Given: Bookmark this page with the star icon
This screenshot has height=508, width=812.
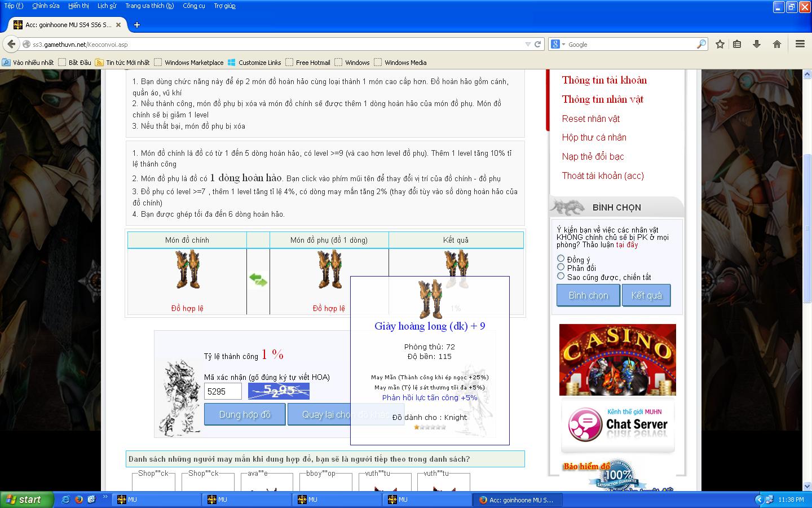Looking at the screenshot, I should tap(720, 44).
